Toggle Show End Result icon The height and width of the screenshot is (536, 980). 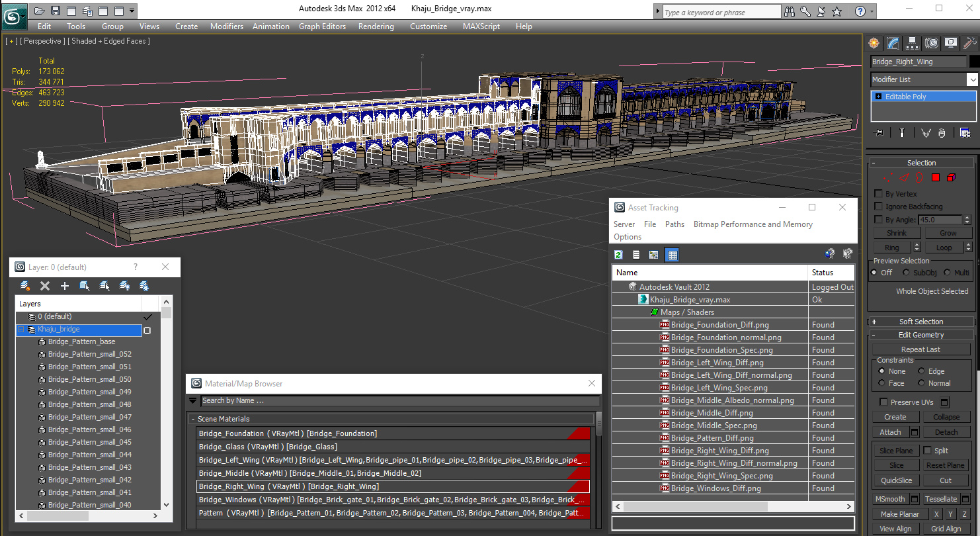tap(901, 133)
